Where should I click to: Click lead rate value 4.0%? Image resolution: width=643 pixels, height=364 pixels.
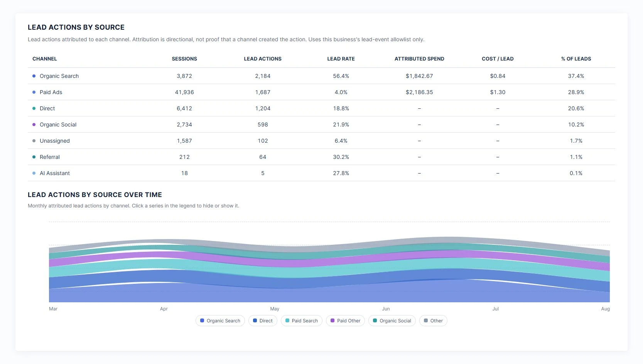tap(341, 92)
